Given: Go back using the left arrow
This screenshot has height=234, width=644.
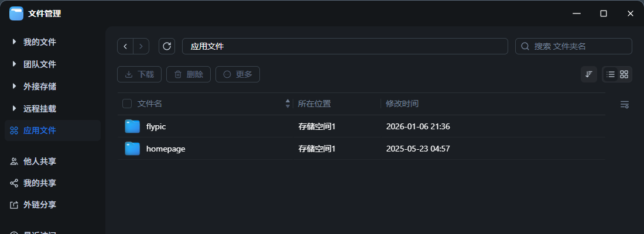Looking at the screenshot, I should pyautogui.click(x=125, y=46).
